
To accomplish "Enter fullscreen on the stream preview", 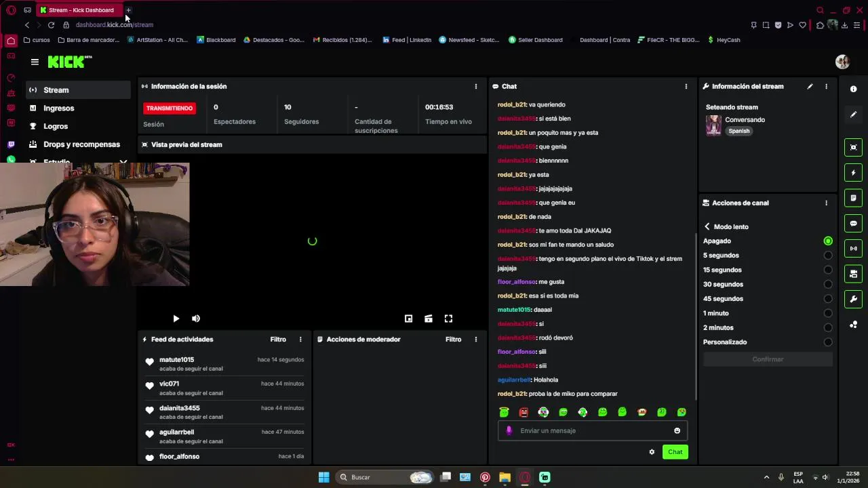I will click(x=448, y=319).
